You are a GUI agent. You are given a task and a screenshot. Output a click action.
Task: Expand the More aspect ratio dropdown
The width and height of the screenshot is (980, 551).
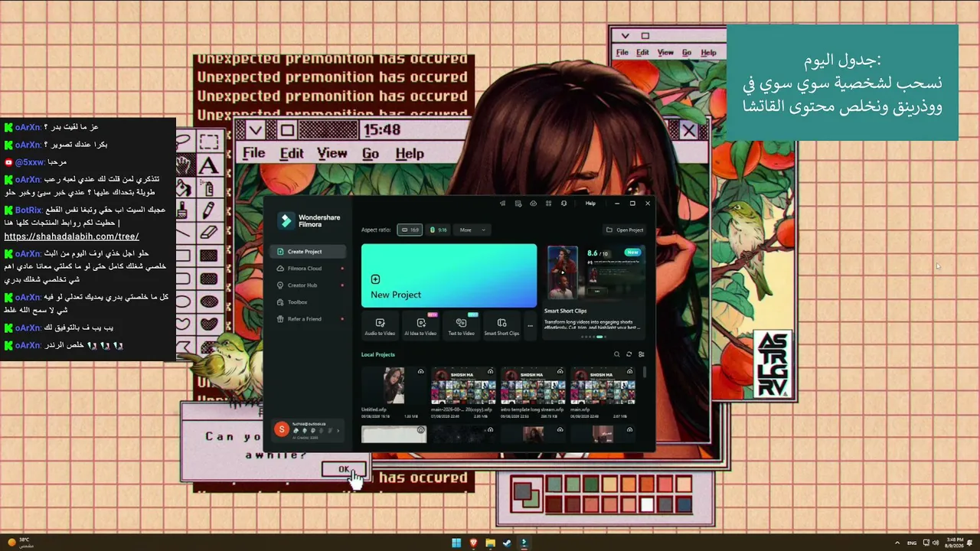coord(472,230)
